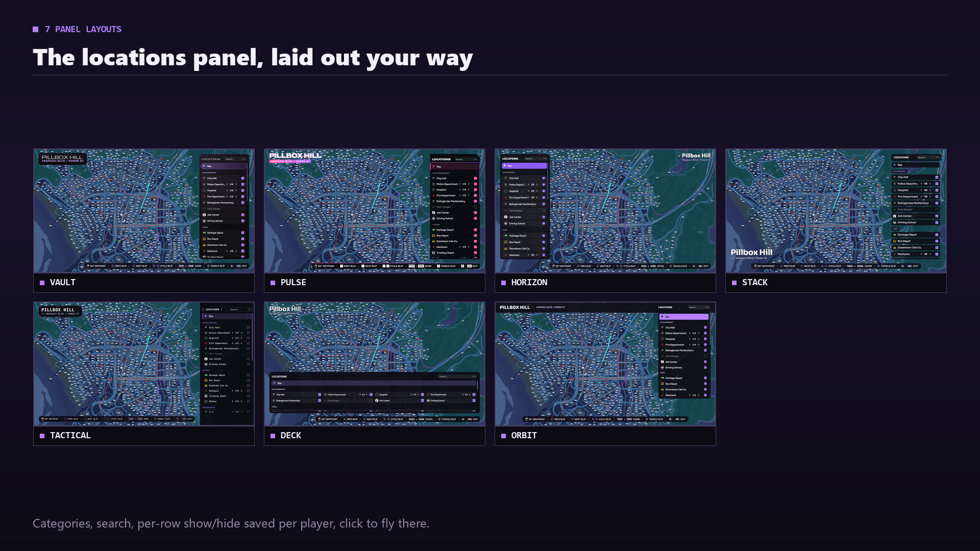980x551 pixels.
Task: Uncheck City Hall in the Vault panel
Action: [242, 178]
